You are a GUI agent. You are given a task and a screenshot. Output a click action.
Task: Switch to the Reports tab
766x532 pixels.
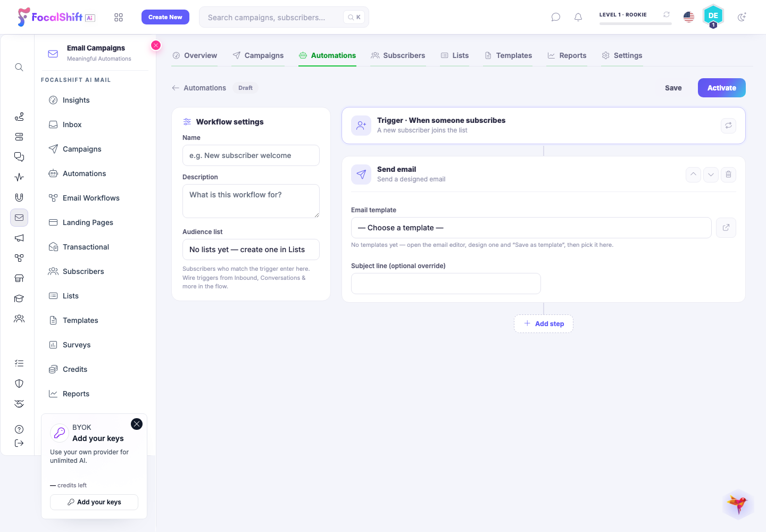coord(567,55)
